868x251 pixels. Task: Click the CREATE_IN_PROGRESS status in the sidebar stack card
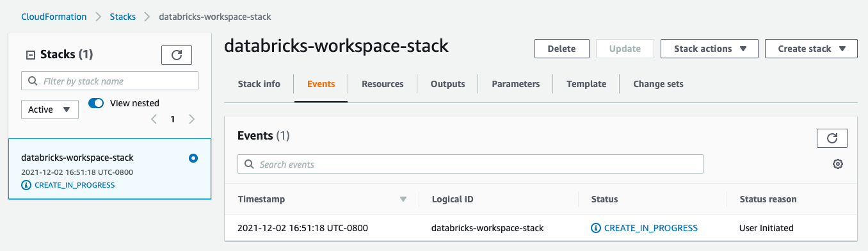[74, 185]
